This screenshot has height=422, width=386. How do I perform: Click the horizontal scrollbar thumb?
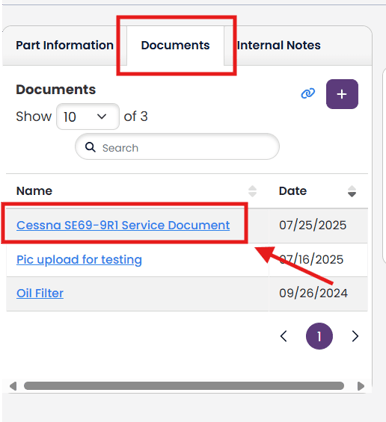coord(184,386)
